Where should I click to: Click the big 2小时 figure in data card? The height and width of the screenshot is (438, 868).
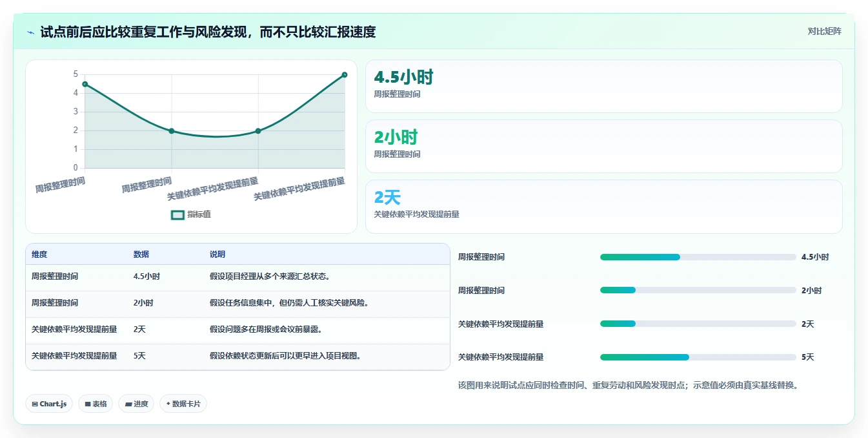[396, 137]
